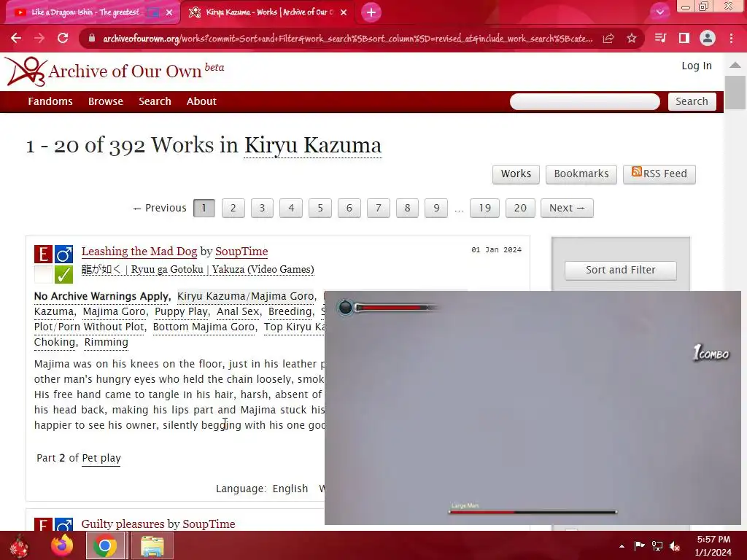Click the Large Man enemy health bar
Viewport: 747px width, 560px height.
pos(533,512)
